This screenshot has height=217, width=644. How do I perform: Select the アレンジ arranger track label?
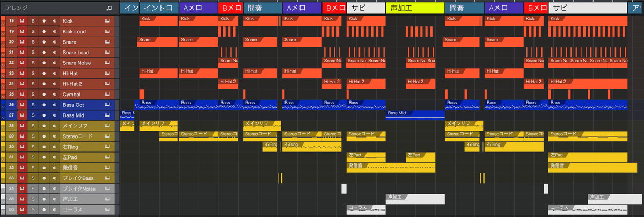point(17,8)
